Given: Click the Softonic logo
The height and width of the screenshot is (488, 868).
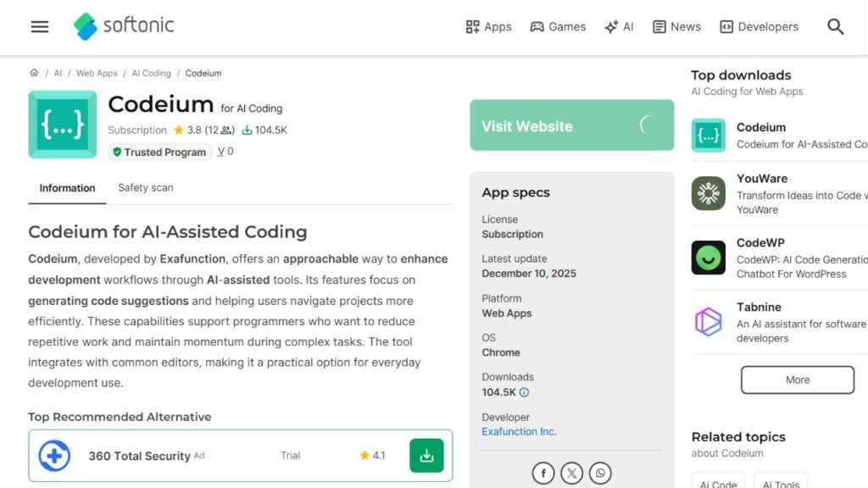Looking at the screenshot, I should coord(124,26).
